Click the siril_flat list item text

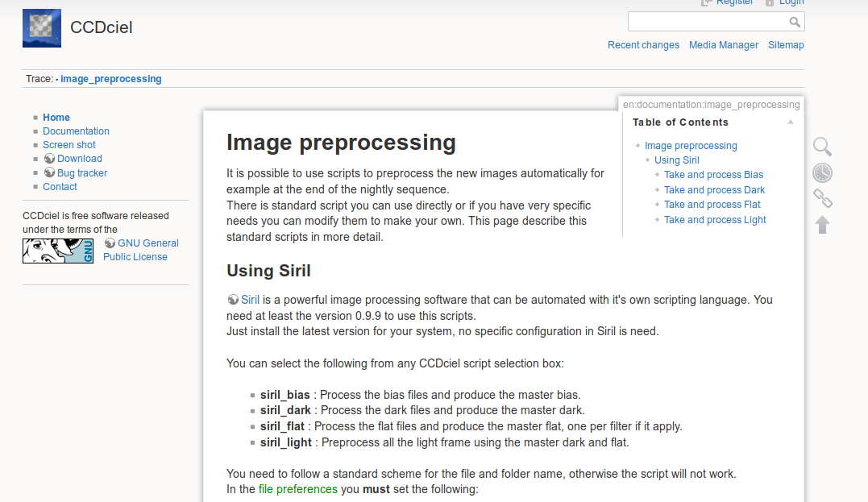click(x=471, y=426)
